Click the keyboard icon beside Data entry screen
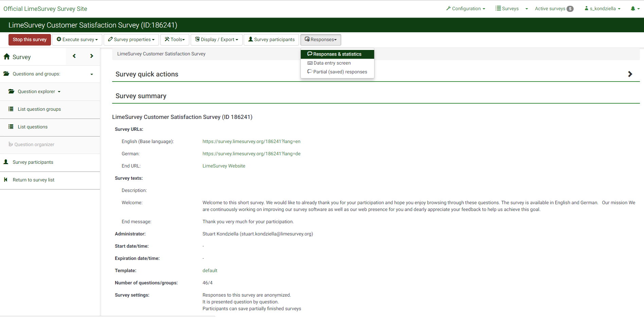 310,63
